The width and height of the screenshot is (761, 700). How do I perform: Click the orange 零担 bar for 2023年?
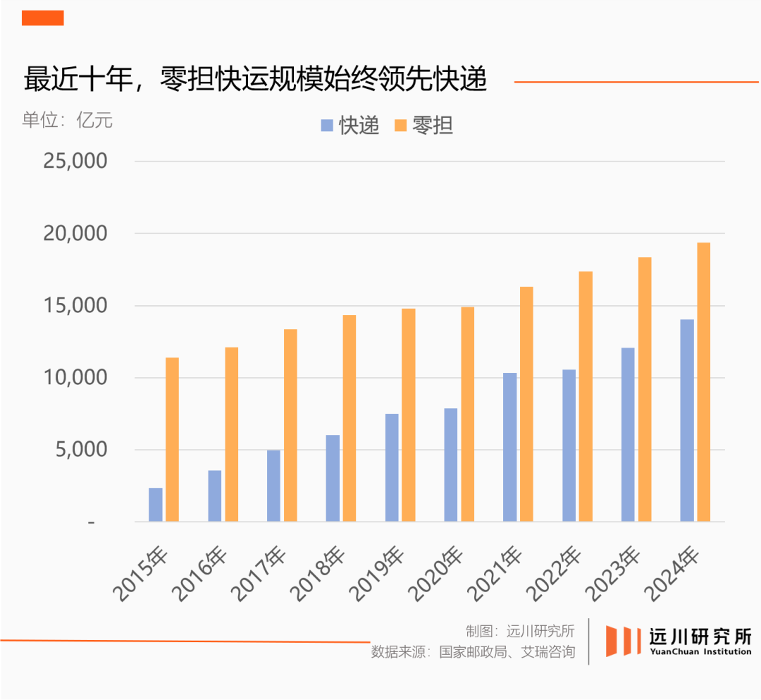pos(645,390)
